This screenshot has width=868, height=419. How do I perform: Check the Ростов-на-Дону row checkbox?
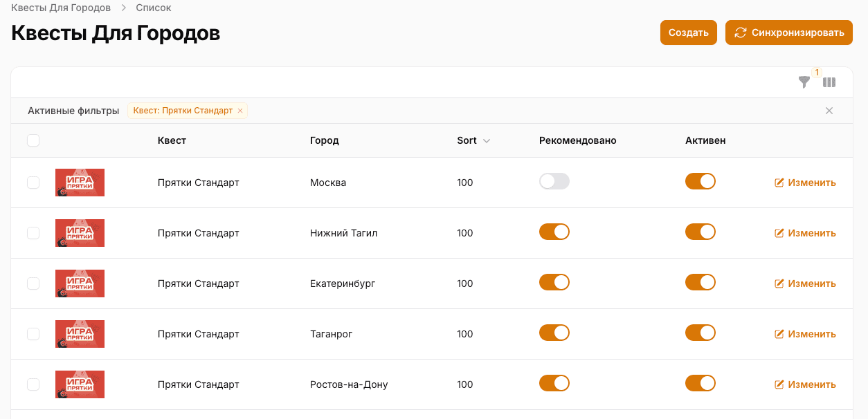33,384
